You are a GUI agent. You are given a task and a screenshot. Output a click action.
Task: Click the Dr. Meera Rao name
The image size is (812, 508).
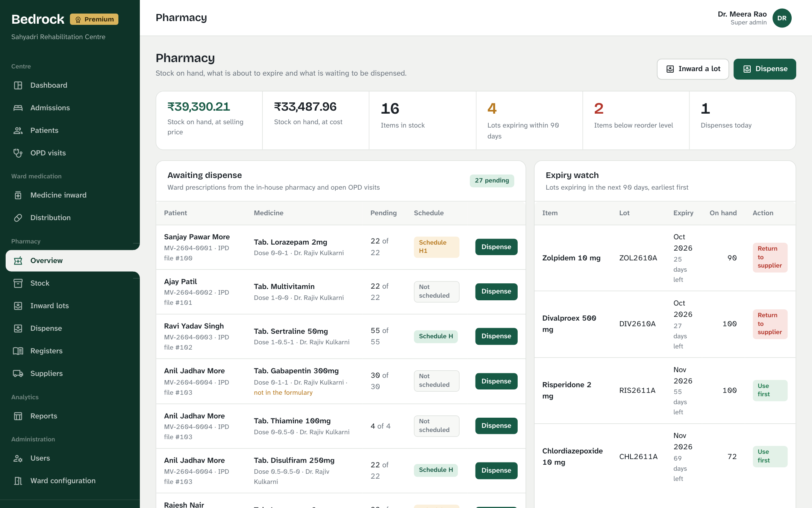point(742,14)
